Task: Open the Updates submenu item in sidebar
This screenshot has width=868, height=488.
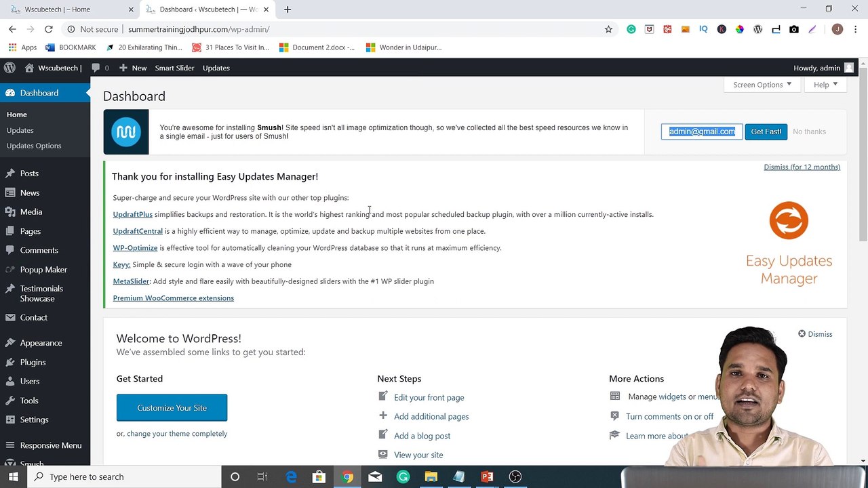Action: [x=20, y=130]
